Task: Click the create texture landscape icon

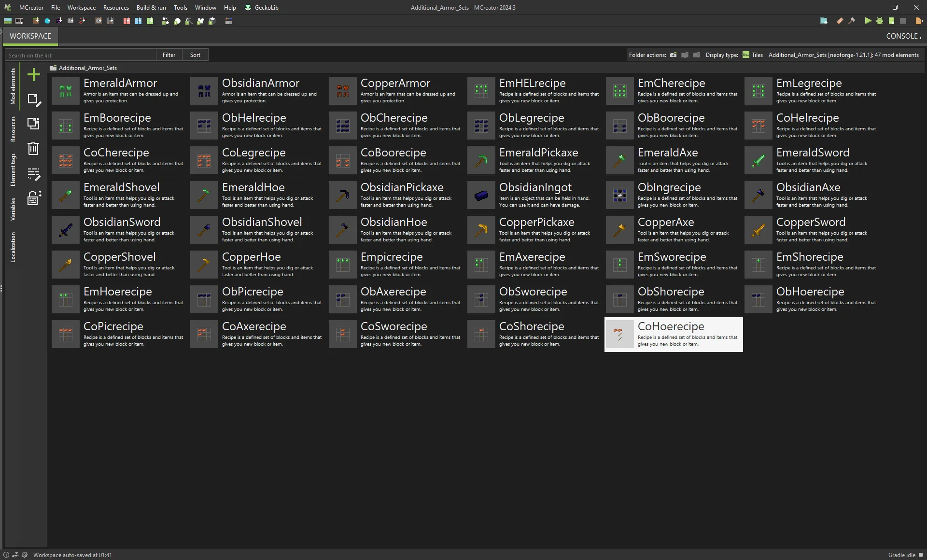Action: 8,21
